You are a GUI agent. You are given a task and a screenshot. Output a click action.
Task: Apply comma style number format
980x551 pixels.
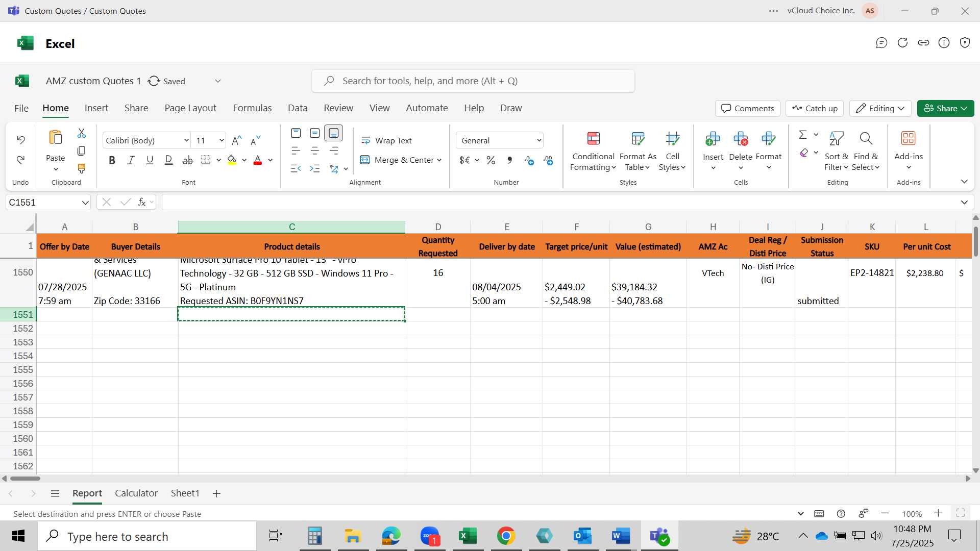click(509, 160)
